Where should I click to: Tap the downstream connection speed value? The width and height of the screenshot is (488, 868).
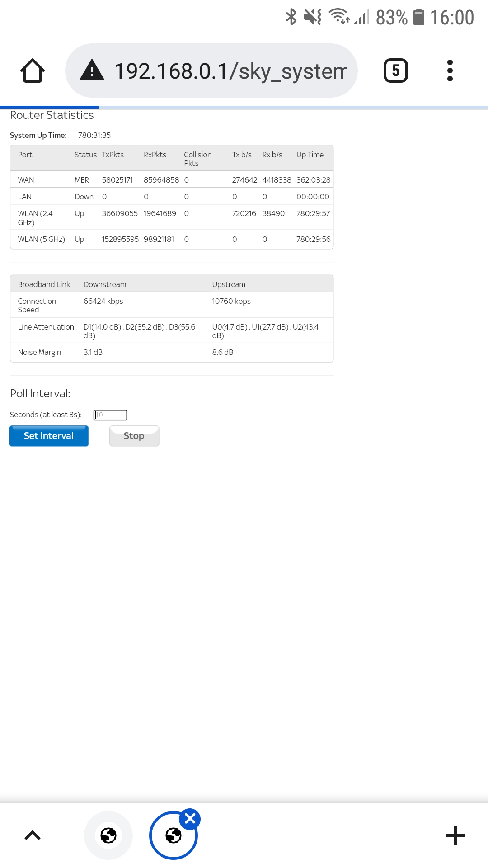[103, 301]
